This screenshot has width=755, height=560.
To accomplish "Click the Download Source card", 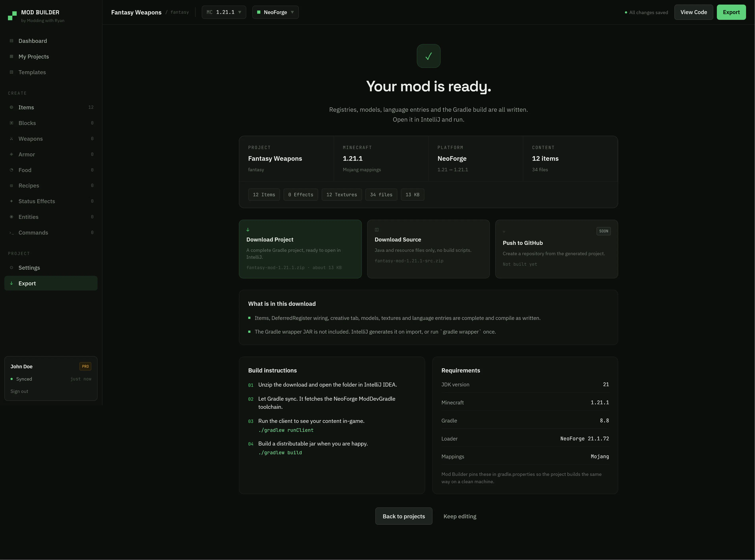I will [x=428, y=249].
